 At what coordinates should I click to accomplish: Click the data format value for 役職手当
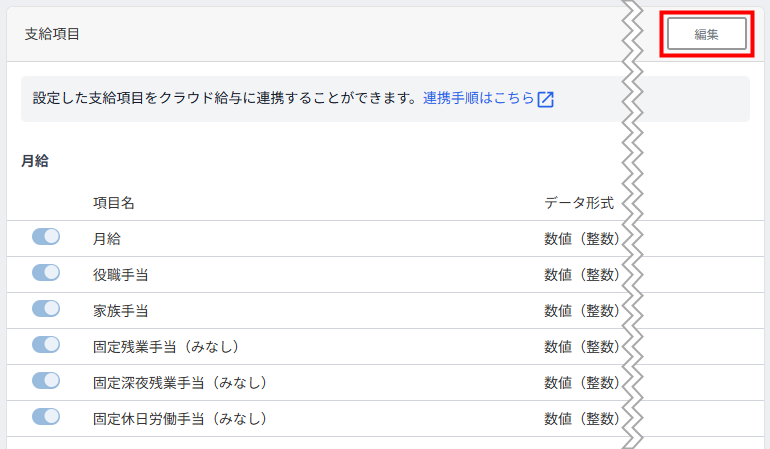click(582, 274)
